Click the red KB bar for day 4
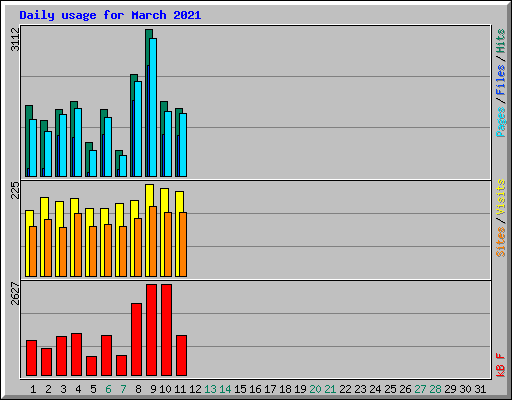 tap(76, 354)
